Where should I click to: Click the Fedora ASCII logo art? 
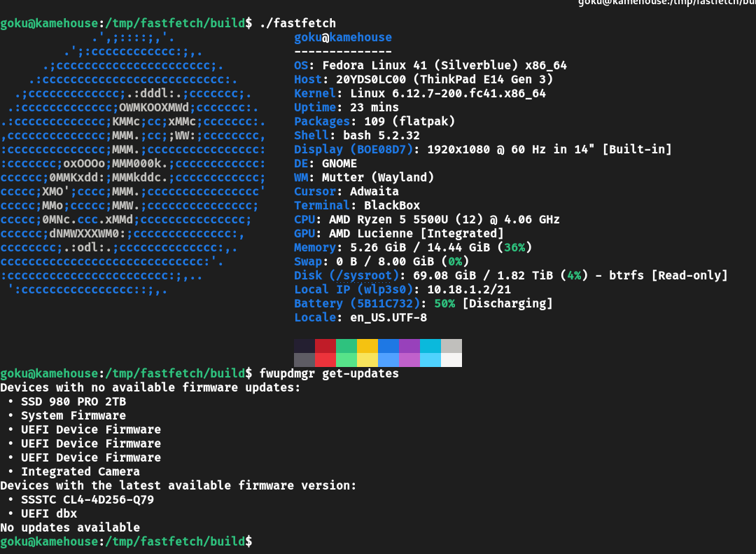pyautogui.click(x=132, y=163)
